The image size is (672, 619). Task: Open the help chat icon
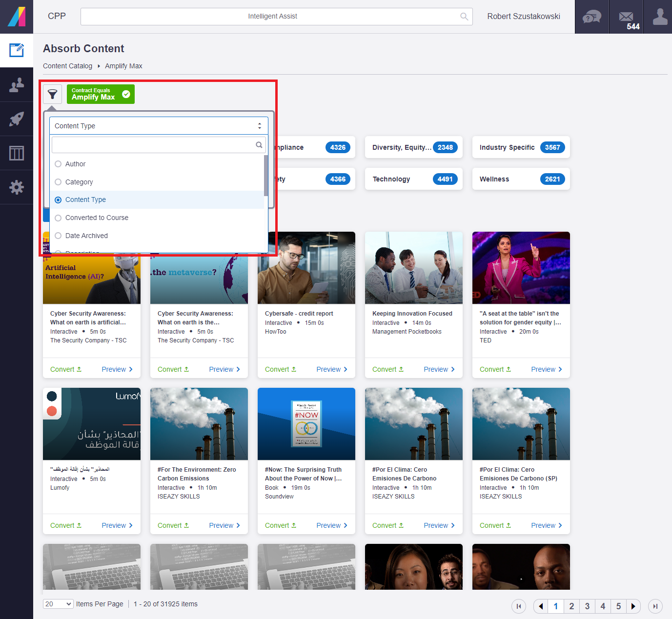point(591,17)
